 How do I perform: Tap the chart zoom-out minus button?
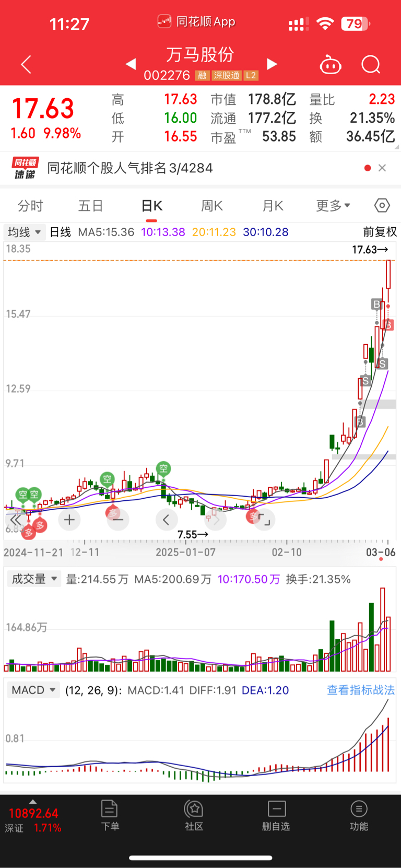point(118,520)
